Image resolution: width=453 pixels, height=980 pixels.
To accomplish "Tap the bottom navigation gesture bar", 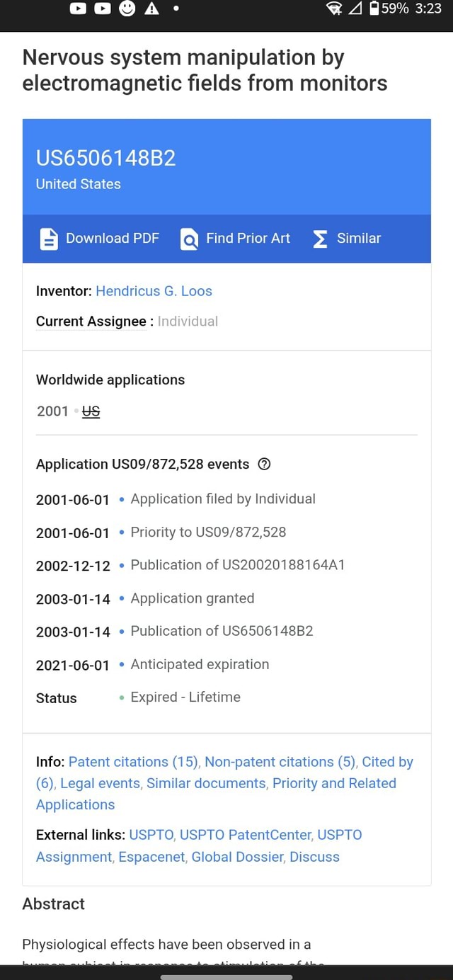I will (226, 976).
